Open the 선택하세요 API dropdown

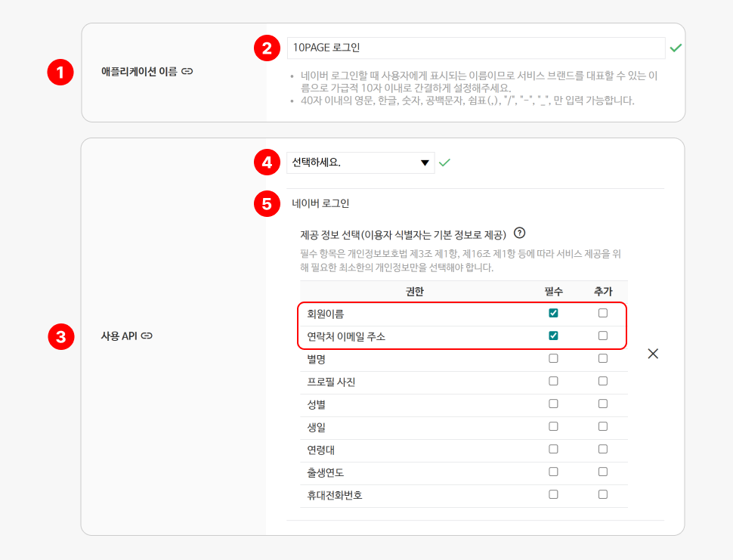(x=360, y=162)
